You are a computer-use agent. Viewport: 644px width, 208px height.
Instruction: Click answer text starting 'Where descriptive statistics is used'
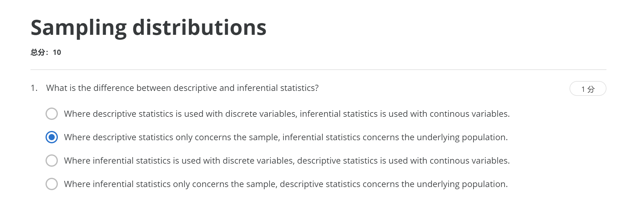click(286, 114)
